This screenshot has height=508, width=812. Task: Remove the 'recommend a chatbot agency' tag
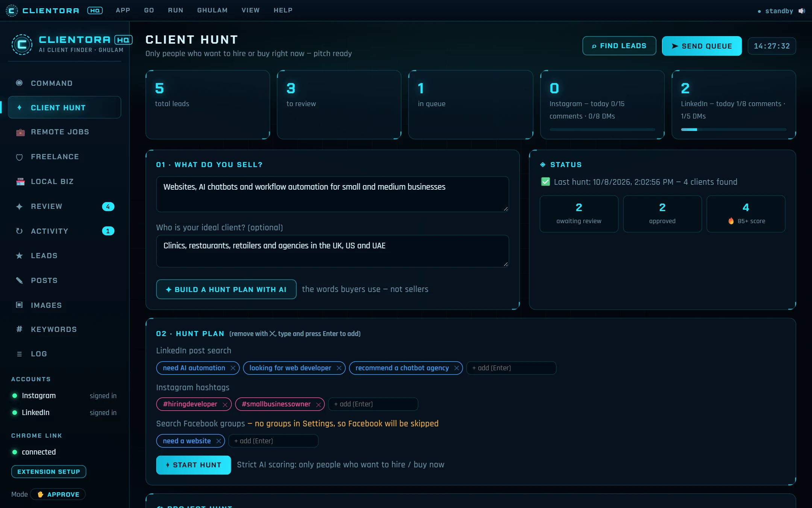[x=456, y=368]
